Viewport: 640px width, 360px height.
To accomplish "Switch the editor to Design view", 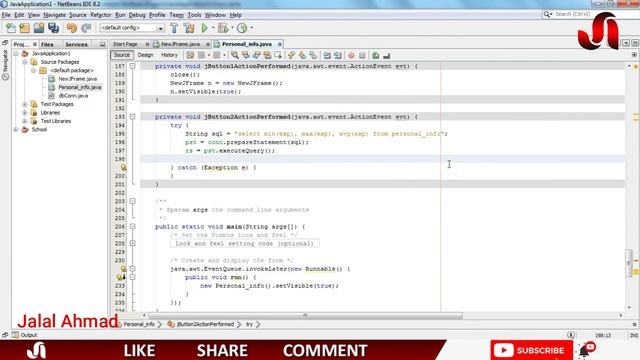I will pyautogui.click(x=145, y=55).
